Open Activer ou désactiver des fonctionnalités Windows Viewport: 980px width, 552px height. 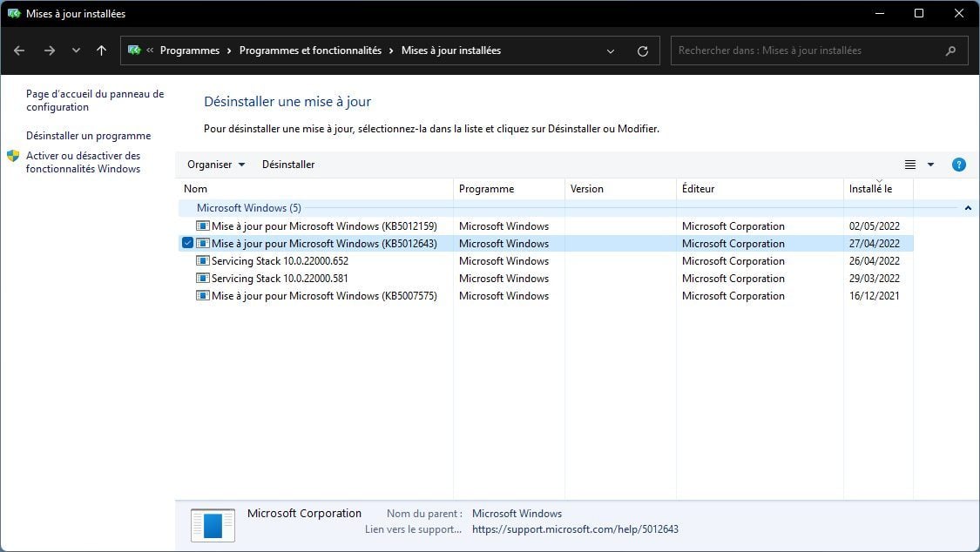pyautogui.click(x=83, y=162)
